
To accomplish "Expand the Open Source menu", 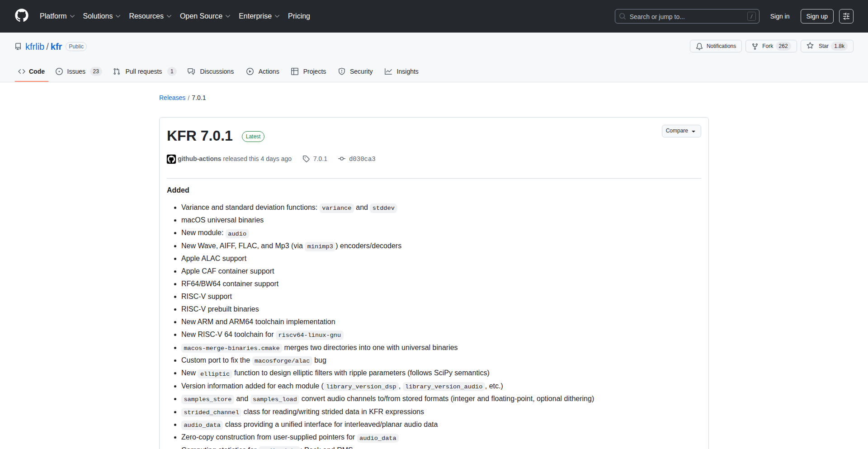I will (x=205, y=16).
